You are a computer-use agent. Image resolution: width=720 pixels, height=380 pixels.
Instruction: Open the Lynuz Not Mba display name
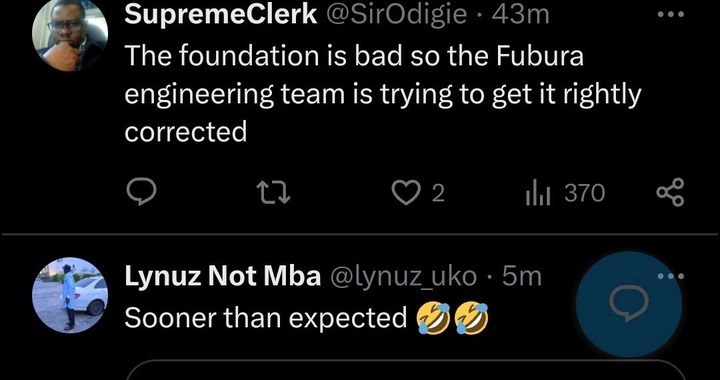click(223, 277)
